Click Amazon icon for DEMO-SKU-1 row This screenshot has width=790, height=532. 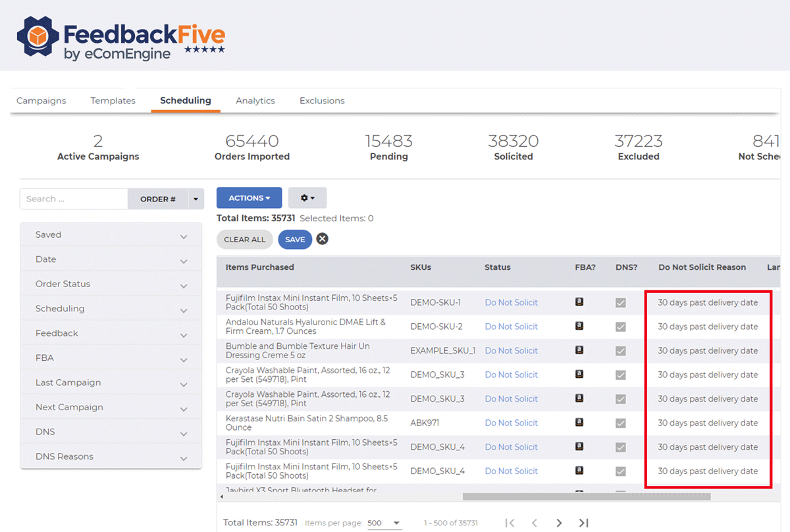(x=579, y=302)
